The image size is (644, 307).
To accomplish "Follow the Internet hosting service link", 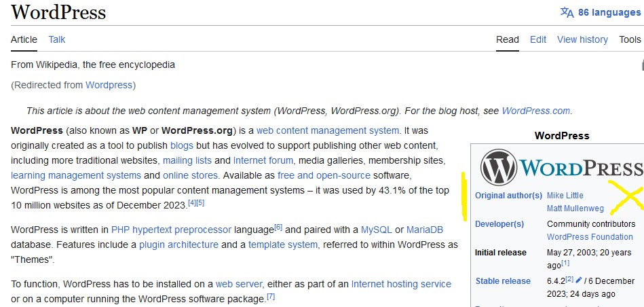I will pyautogui.click(x=401, y=284).
